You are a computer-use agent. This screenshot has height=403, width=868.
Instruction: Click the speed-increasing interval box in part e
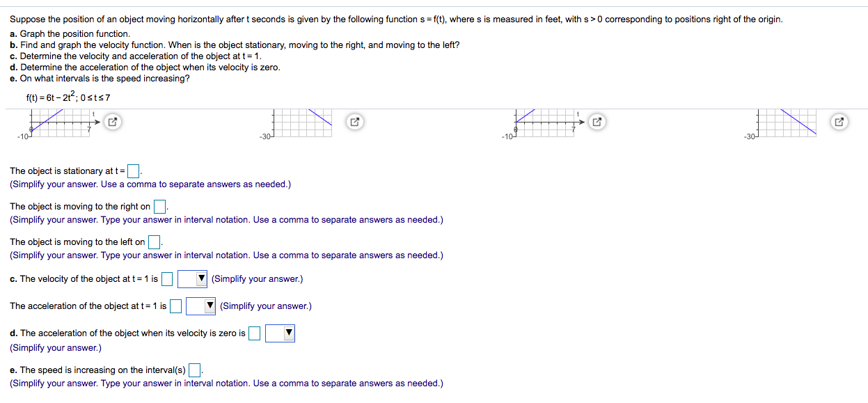point(194,369)
